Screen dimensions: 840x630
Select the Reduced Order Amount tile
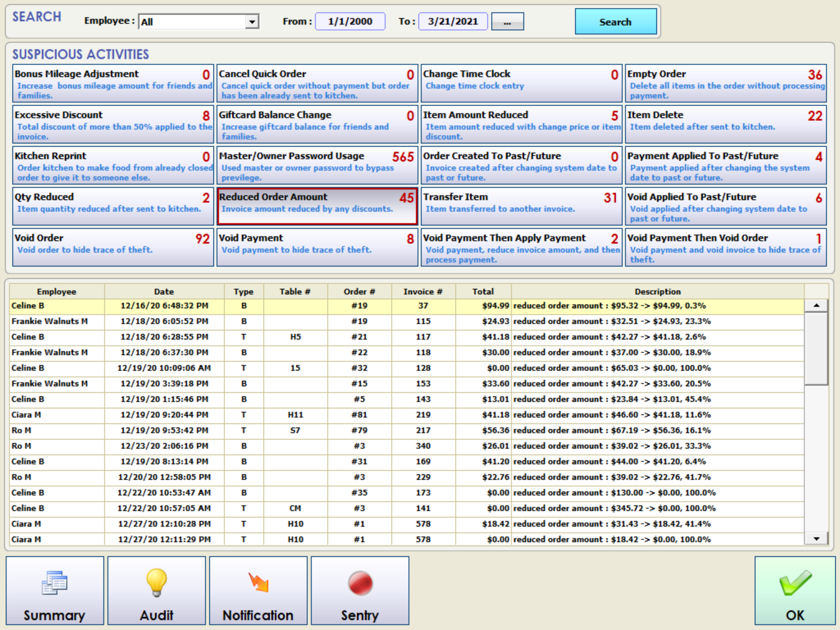tap(317, 207)
